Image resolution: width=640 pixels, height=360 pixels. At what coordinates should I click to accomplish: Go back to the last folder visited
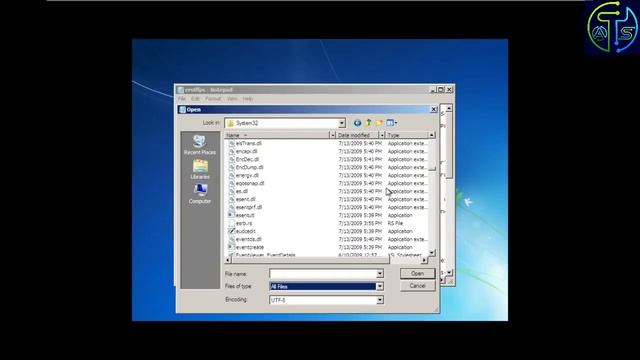click(x=357, y=123)
